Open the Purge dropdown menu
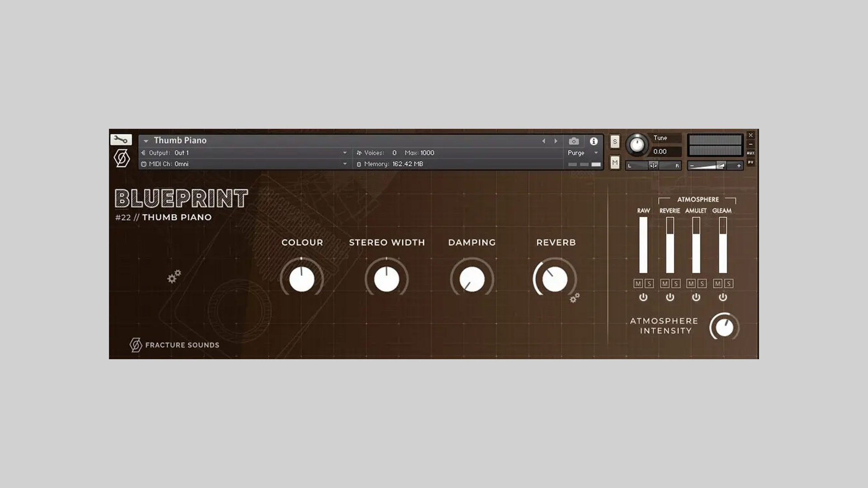Viewport: 868px width, 488px height. coord(583,153)
